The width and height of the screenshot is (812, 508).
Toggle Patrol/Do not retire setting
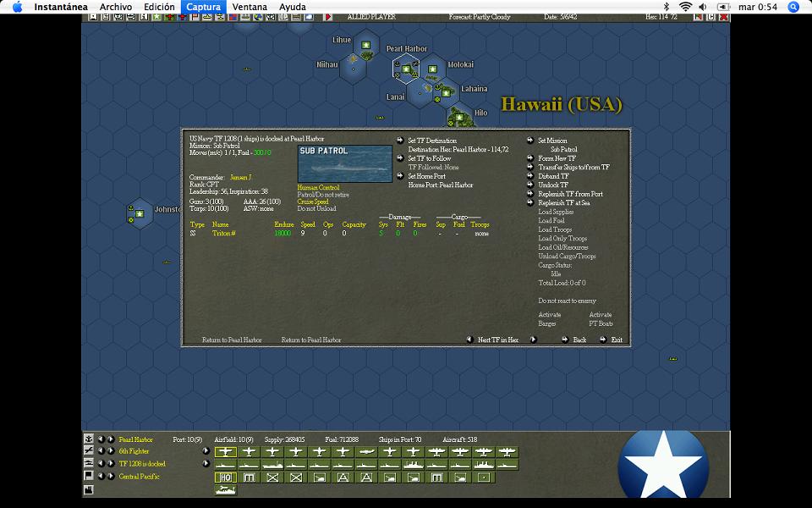coord(323,195)
